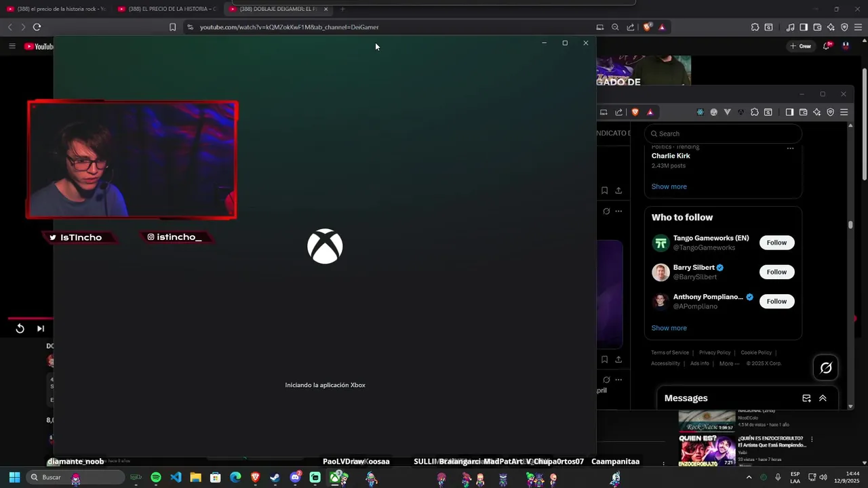Click the X Search field
Screen dimensions: 868x488
point(723,134)
